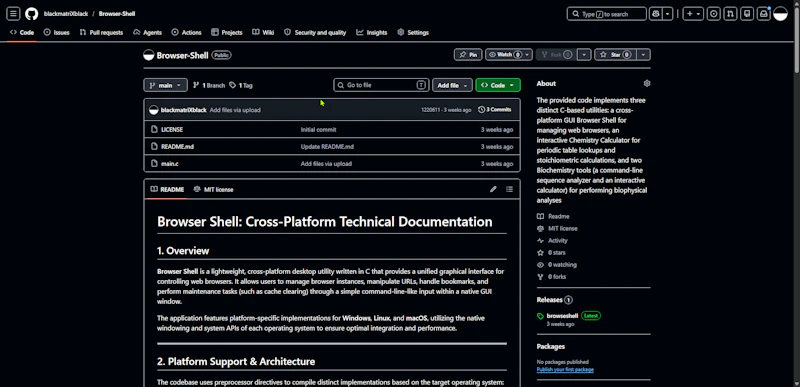800x387 pixels.
Task: Click the README.md file icon
Action: point(154,146)
